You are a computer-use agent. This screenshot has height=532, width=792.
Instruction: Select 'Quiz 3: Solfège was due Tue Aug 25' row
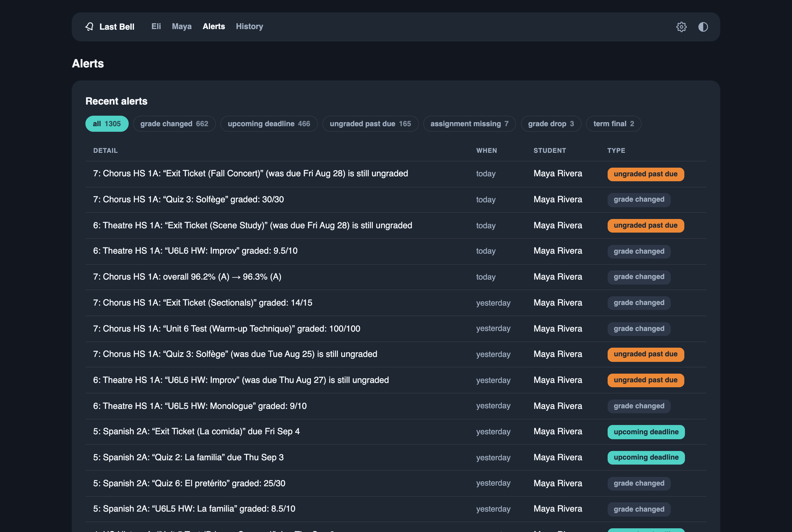coord(396,354)
